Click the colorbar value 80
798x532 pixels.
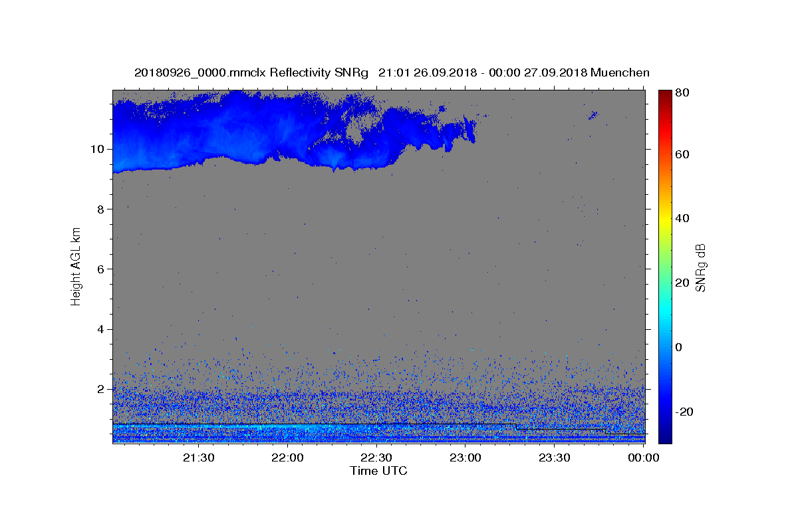click(684, 92)
